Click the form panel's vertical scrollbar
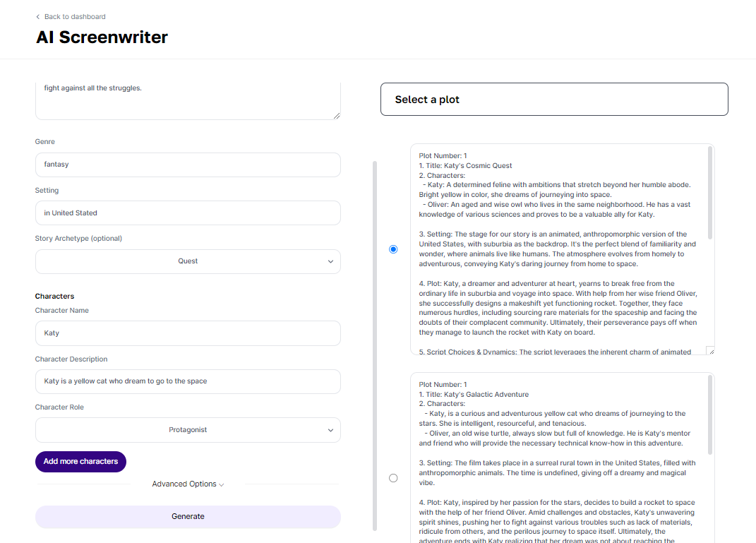This screenshot has width=756, height=543. (375, 346)
